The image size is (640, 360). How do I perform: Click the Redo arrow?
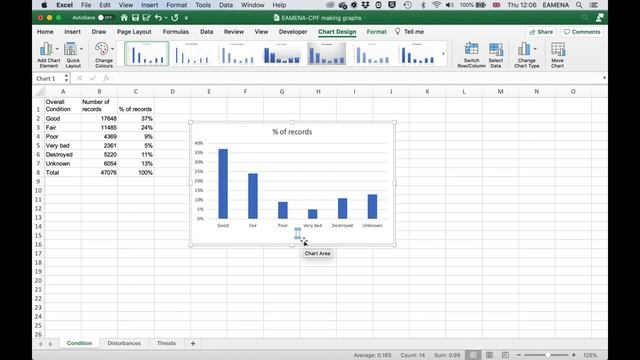coord(175,18)
